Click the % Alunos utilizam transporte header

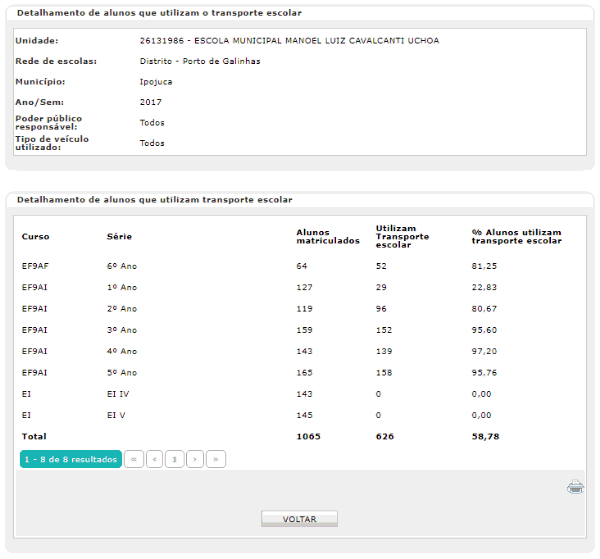coord(516,237)
